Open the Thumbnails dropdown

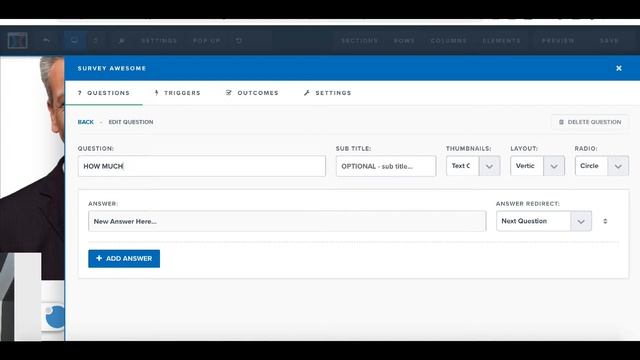click(473, 166)
